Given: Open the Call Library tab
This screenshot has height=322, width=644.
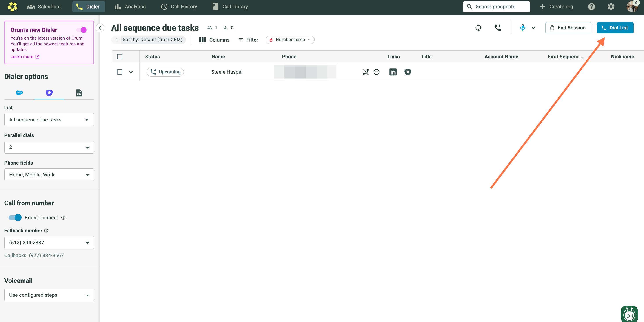Looking at the screenshot, I should tap(230, 7).
